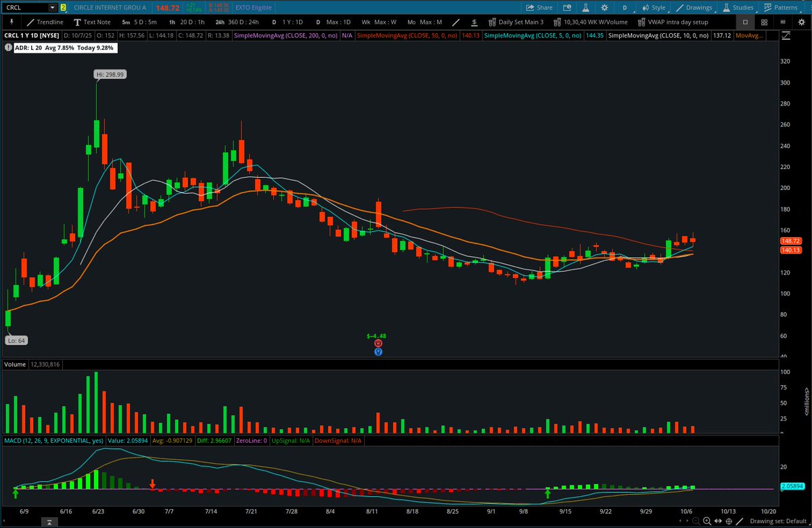
Task: Click the 148.72 last price axis label
Action: coord(790,241)
